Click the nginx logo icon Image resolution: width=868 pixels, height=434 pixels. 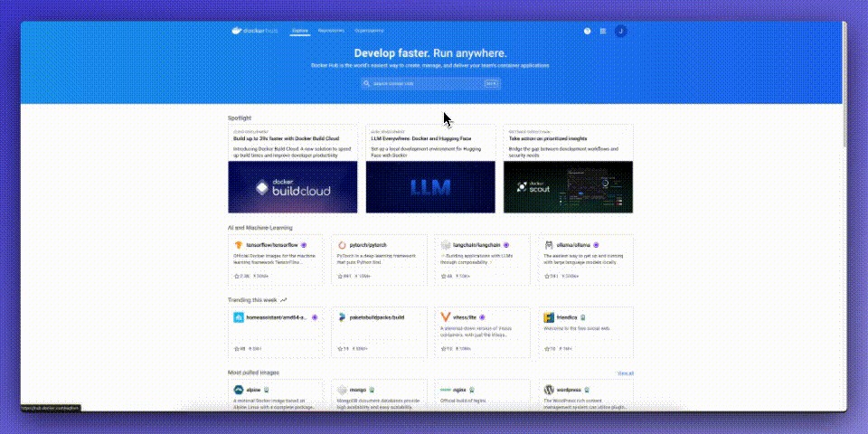446,390
